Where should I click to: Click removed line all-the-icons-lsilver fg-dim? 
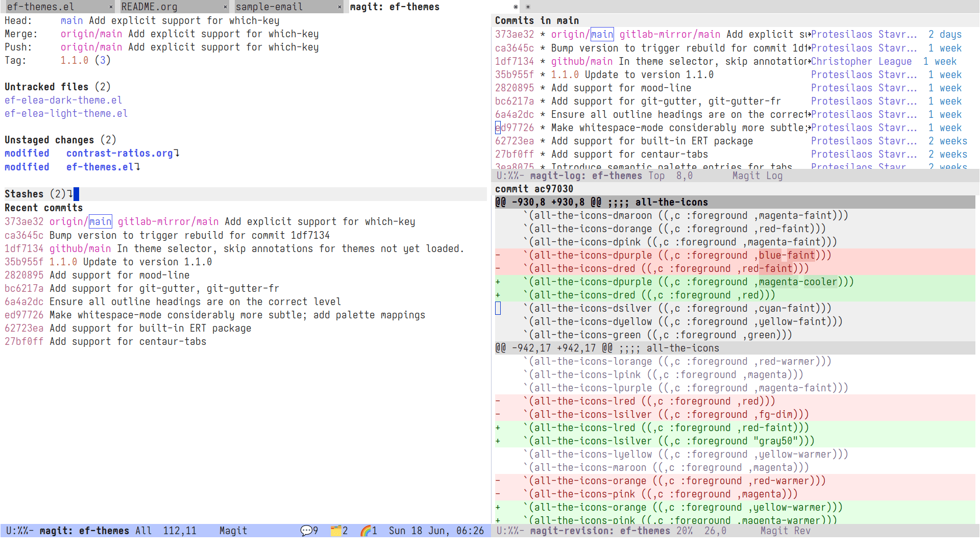pyautogui.click(x=735, y=414)
